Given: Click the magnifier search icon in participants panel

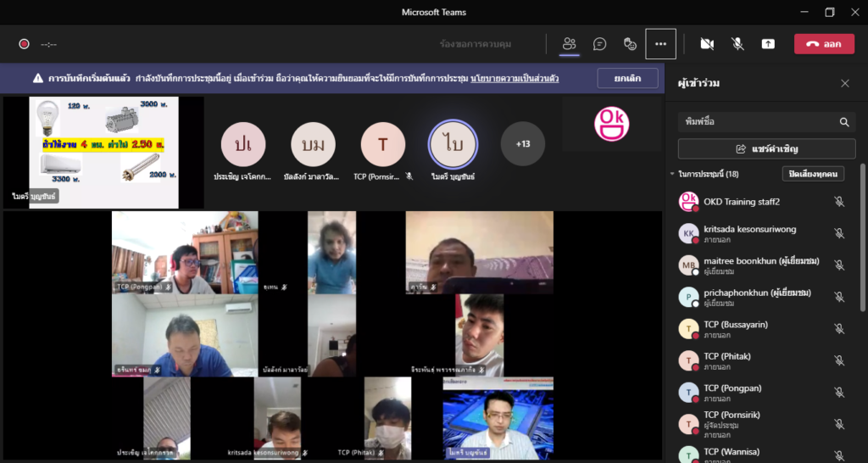Looking at the screenshot, I should (x=844, y=122).
